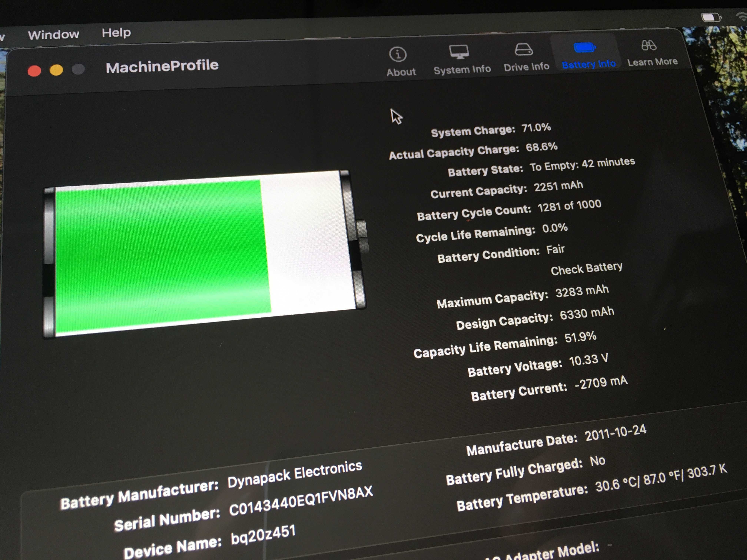747x560 pixels.
Task: Click the Current Capacity value 2251 mAh
Action: (x=558, y=186)
